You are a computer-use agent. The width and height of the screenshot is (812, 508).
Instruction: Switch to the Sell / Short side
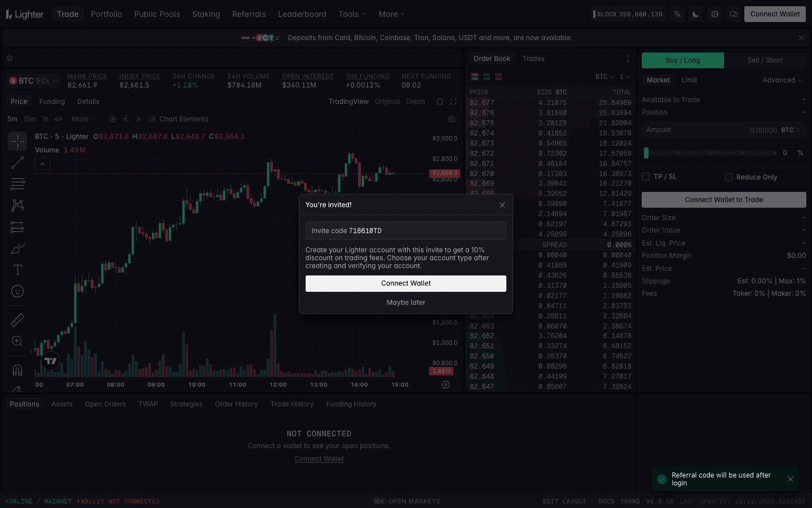(765, 60)
